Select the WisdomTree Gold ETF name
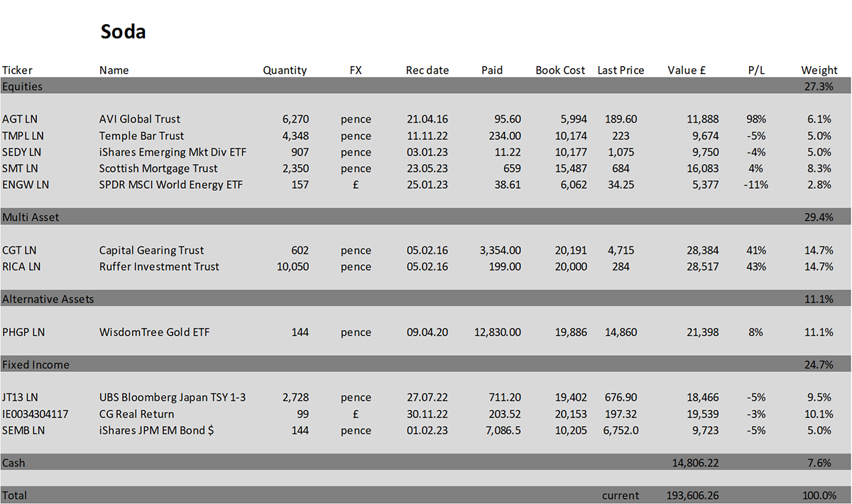This screenshot has width=852, height=504. 154,332
